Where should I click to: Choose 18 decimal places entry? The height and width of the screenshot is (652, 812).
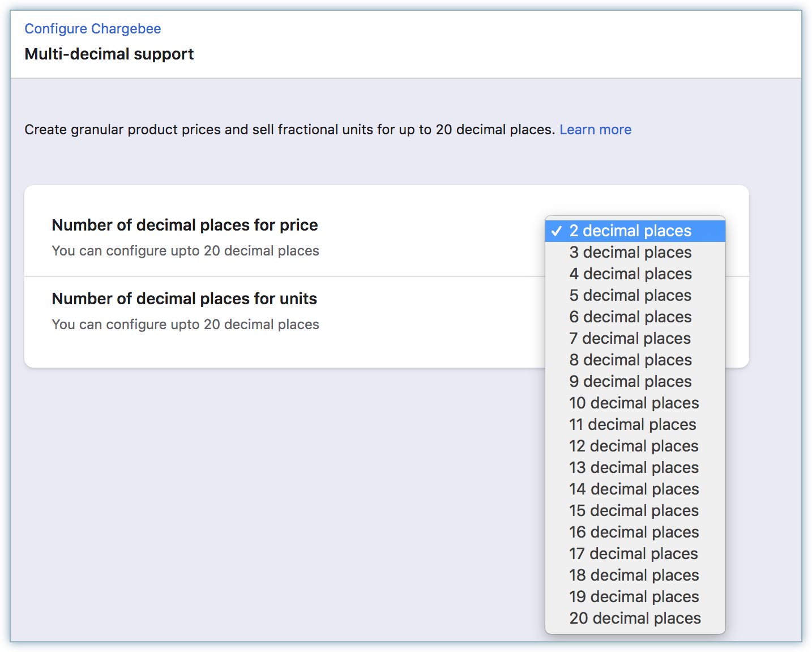point(634,576)
